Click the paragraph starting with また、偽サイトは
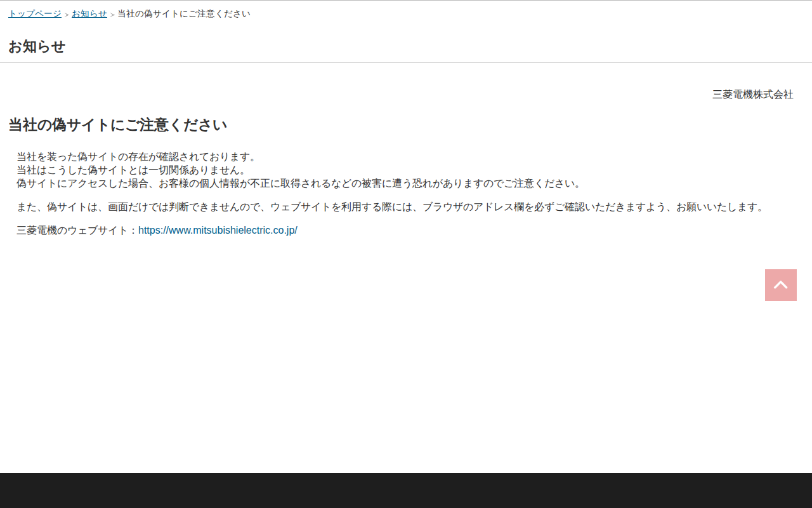The image size is (812, 508). click(x=392, y=207)
